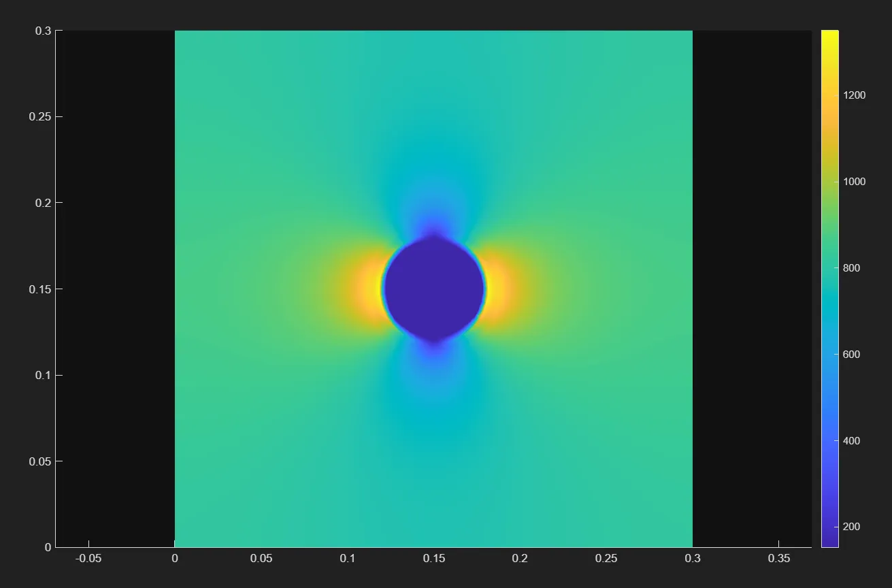Click the y-axis tick label 0.25

click(x=39, y=117)
